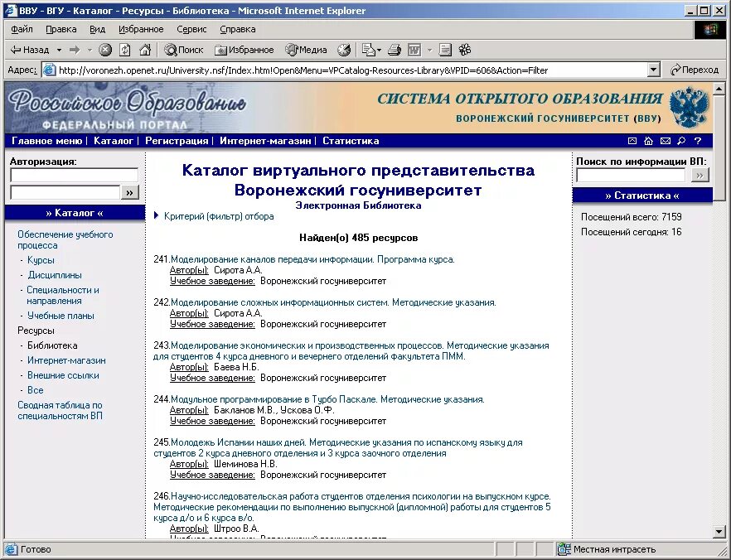Open Обеспечение учебного процесса sidebar link
731x560 pixels.
point(65,240)
